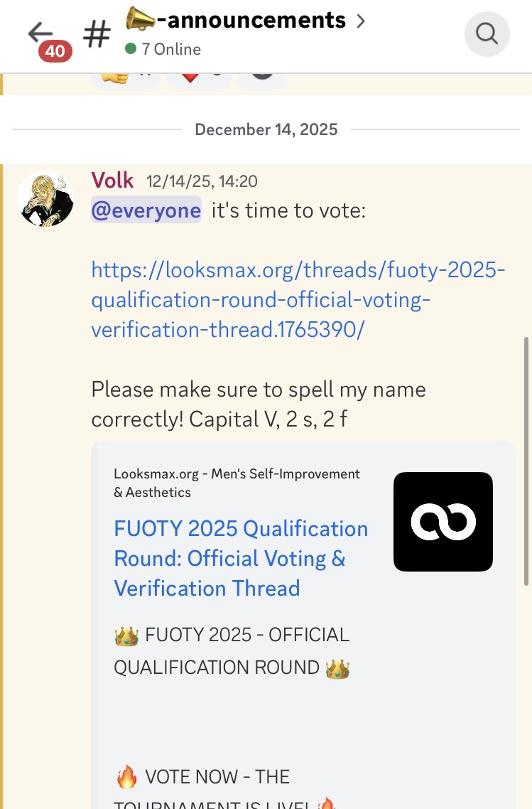Tap the December 14, 2025 date divider
Image resolution: width=532 pixels, height=809 pixels.
coord(266,129)
